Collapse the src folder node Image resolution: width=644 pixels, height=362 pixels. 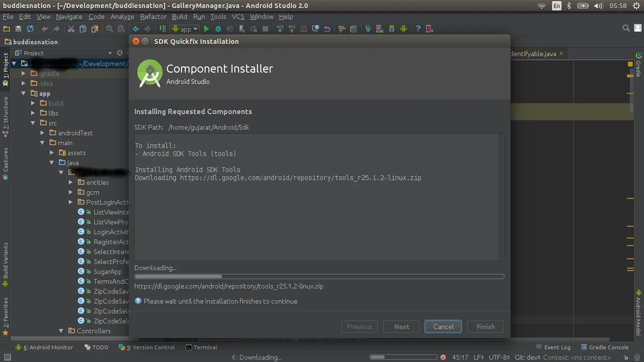pyautogui.click(x=33, y=123)
